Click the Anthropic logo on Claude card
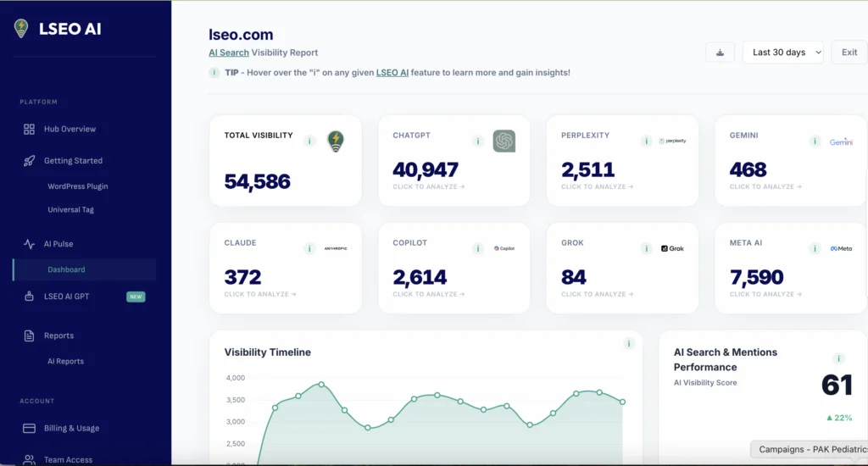Image resolution: width=868 pixels, height=466 pixels. (x=336, y=248)
